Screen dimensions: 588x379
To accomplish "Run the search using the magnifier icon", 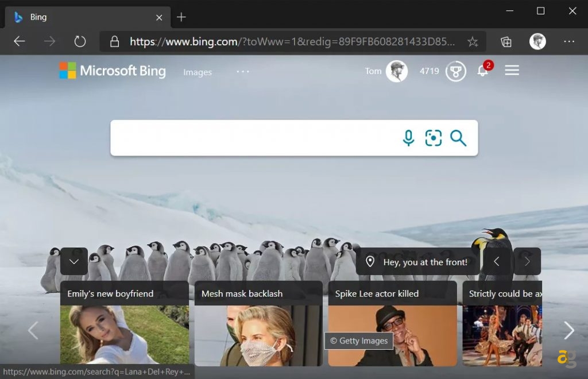I will coord(458,138).
